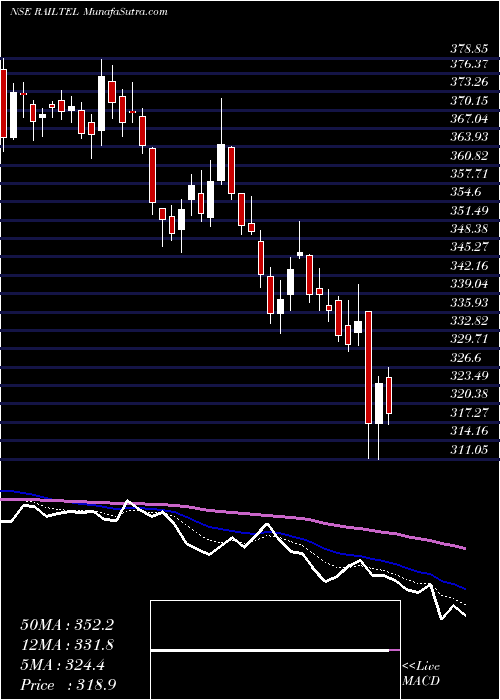The width and height of the screenshot is (500, 700).
Task: Click the 342.16 price axis label
Action: (x=468, y=266)
